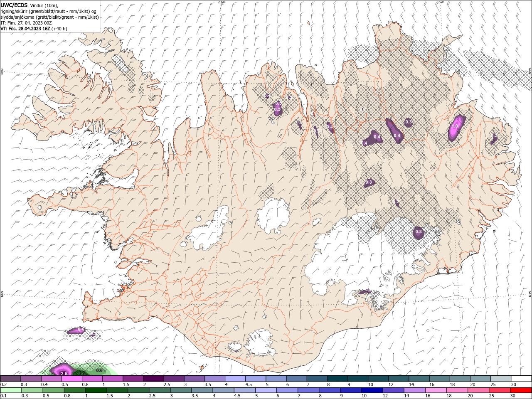Select the light pink rain swatch labeled 16
This screenshot has width=532, height=399.
[x=436, y=390]
